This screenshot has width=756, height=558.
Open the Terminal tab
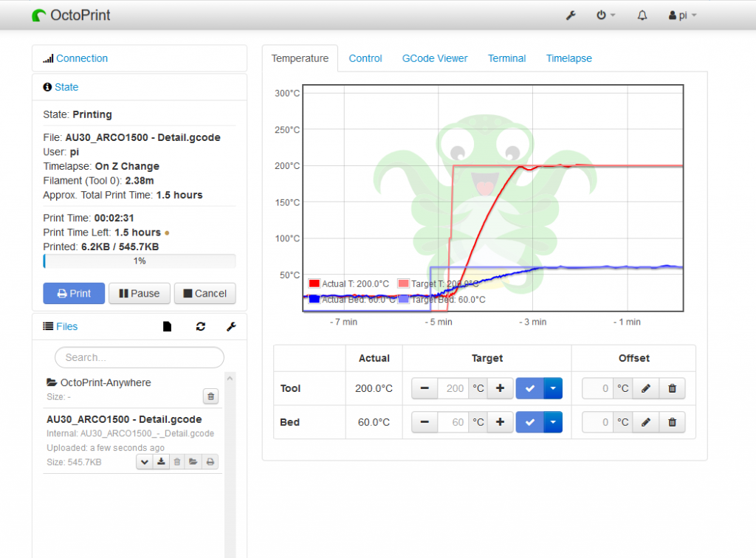[x=506, y=58]
